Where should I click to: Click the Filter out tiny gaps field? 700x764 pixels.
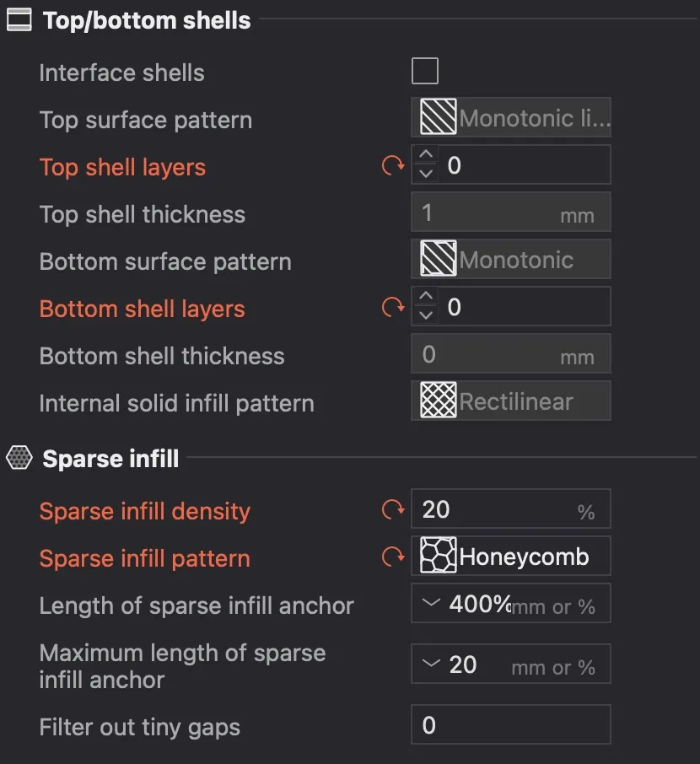[511, 724]
